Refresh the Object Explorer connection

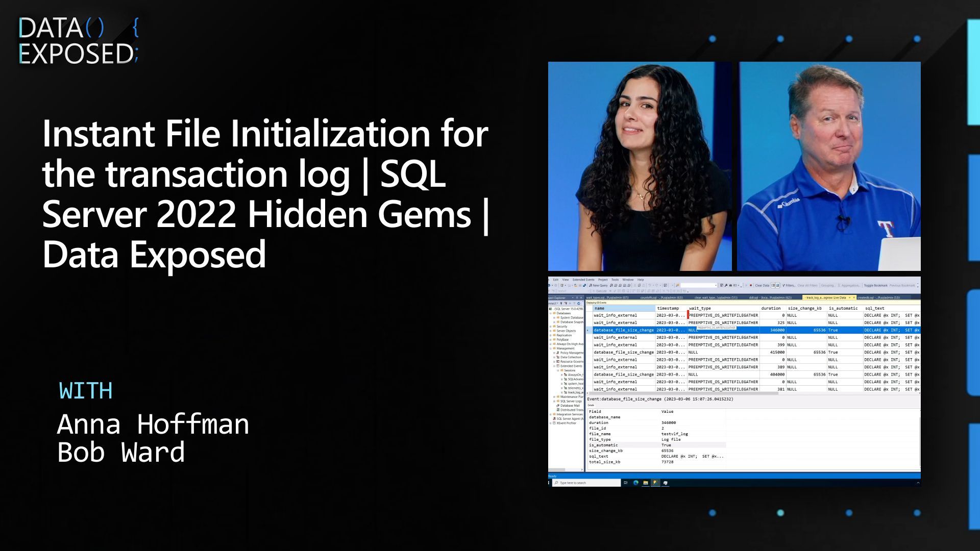click(579, 304)
